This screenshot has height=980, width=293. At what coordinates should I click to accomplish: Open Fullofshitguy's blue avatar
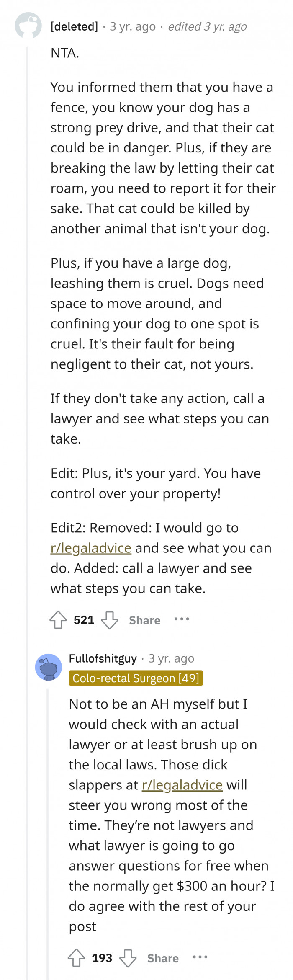click(x=49, y=667)
